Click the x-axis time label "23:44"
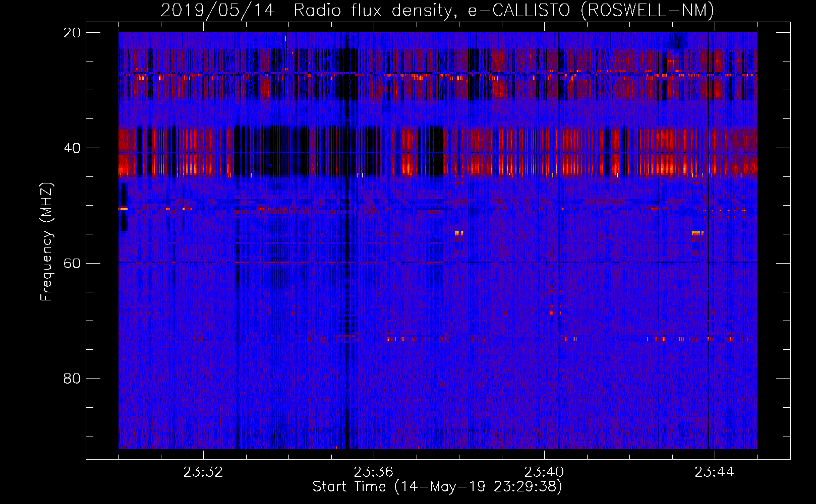The image size is (816, 504). point(715,472)
